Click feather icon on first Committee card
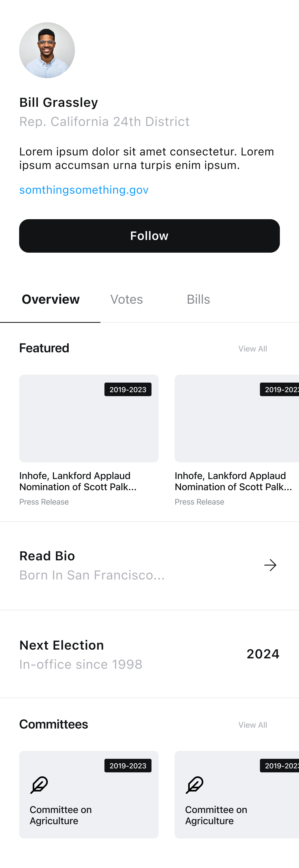Viewport: 299px width, 868px height. 39,785
